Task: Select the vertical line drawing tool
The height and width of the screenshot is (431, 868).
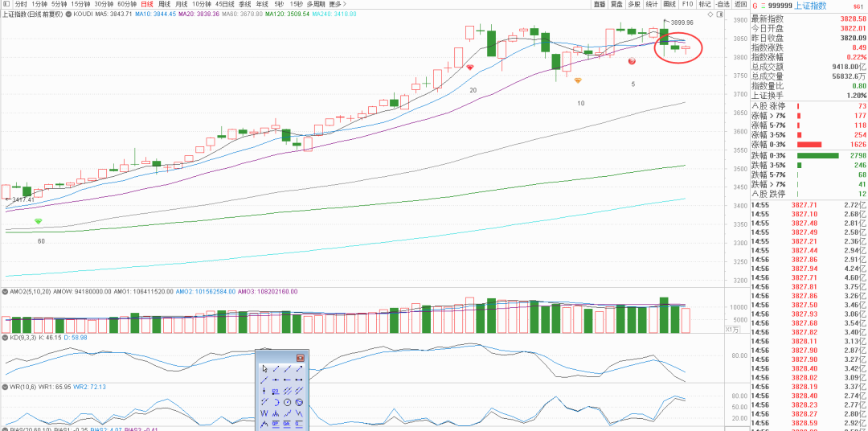Action: (264, 391)
